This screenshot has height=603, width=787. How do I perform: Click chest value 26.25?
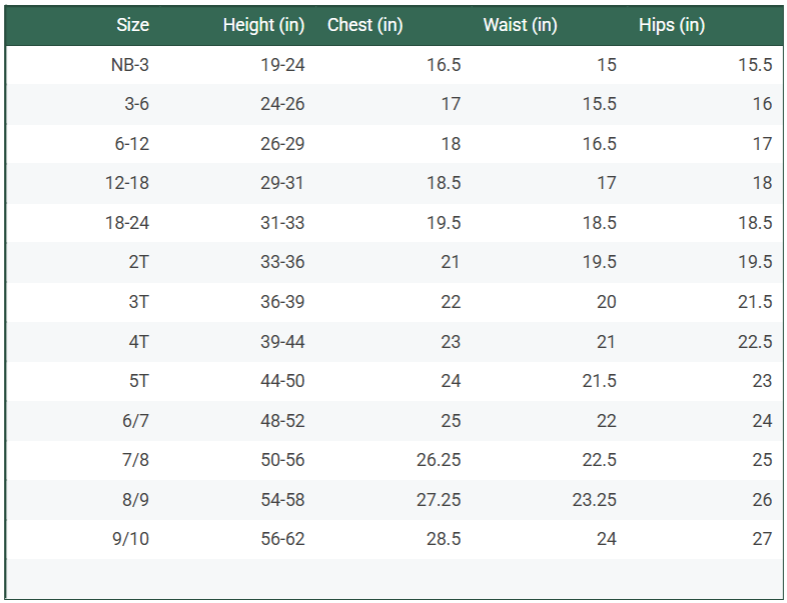(x=439, y=460)
